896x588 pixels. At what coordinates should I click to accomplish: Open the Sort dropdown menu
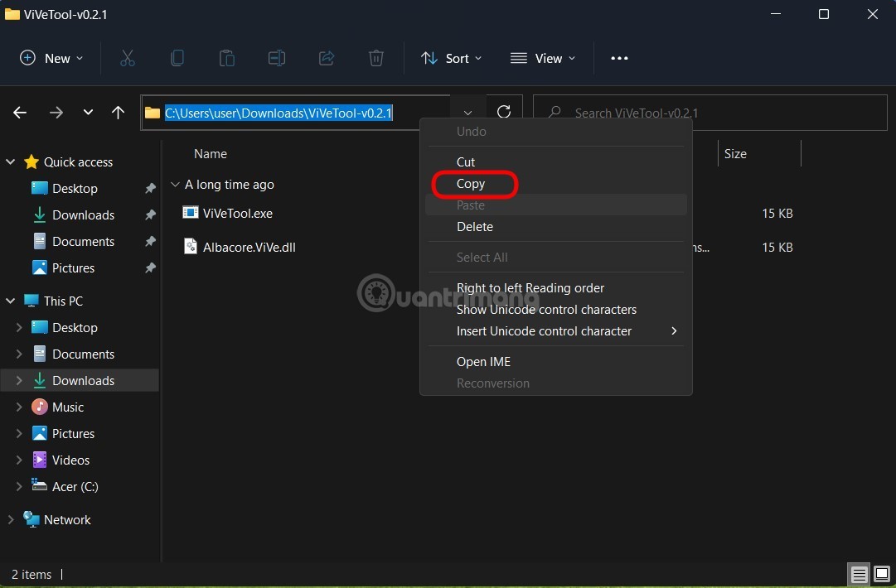[452, 58]
